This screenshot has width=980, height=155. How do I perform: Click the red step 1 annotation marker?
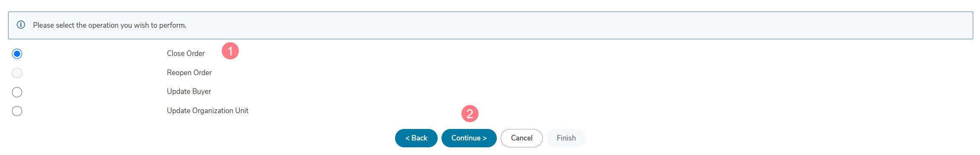click(x=230, y=51)
